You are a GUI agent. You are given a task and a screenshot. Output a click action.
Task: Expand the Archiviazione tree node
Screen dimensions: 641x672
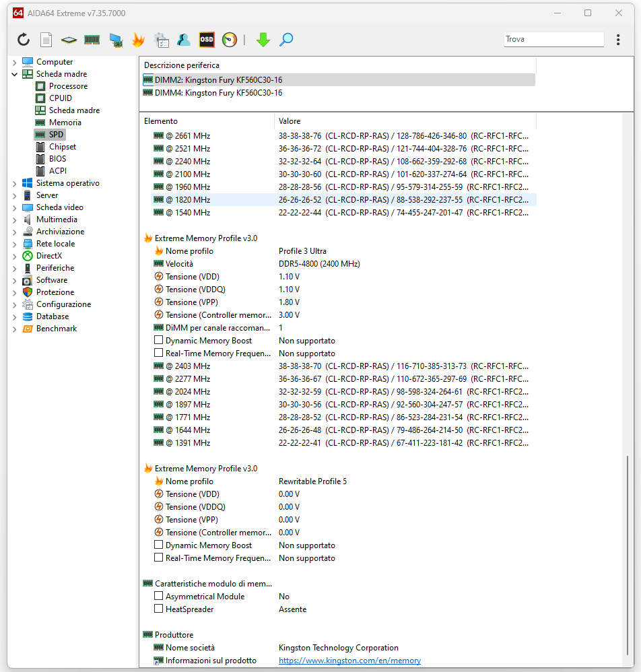[15, 232]
